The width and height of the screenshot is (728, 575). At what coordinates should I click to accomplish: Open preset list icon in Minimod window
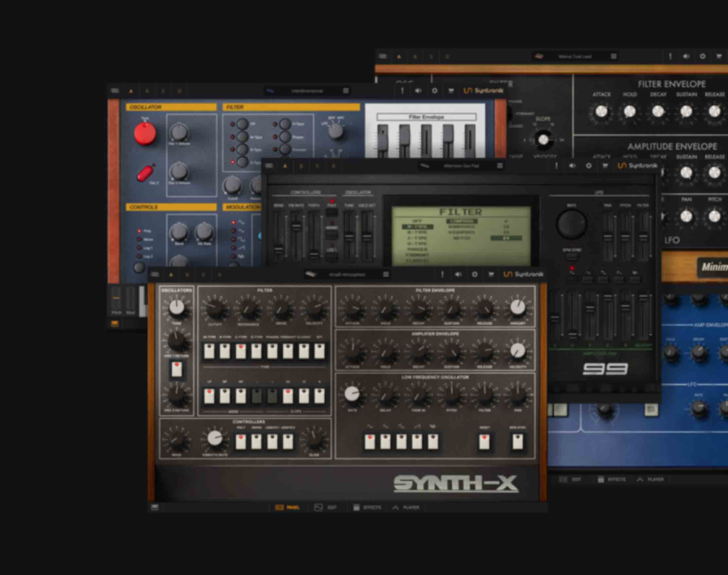click(x=613, y=56)
